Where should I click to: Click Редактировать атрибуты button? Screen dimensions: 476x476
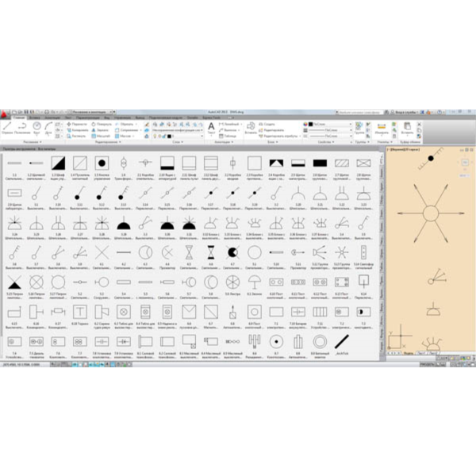(x=279, y=136)
